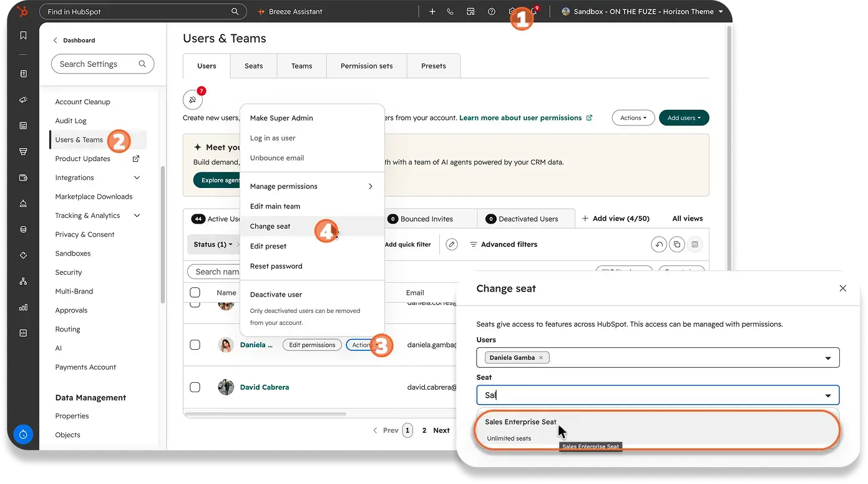
Task: Click the blue timer icon at bottom left
Action: click(23, 435)
